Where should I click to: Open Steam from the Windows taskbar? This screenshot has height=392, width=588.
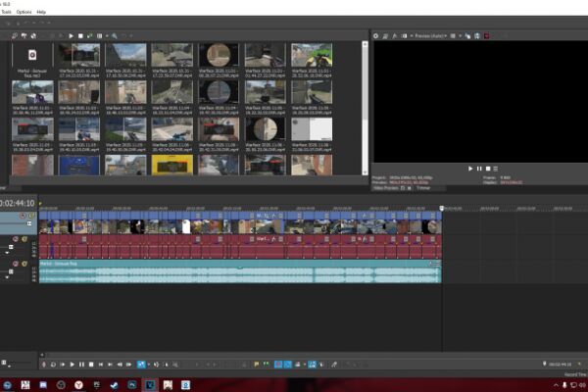click(115, 385)
